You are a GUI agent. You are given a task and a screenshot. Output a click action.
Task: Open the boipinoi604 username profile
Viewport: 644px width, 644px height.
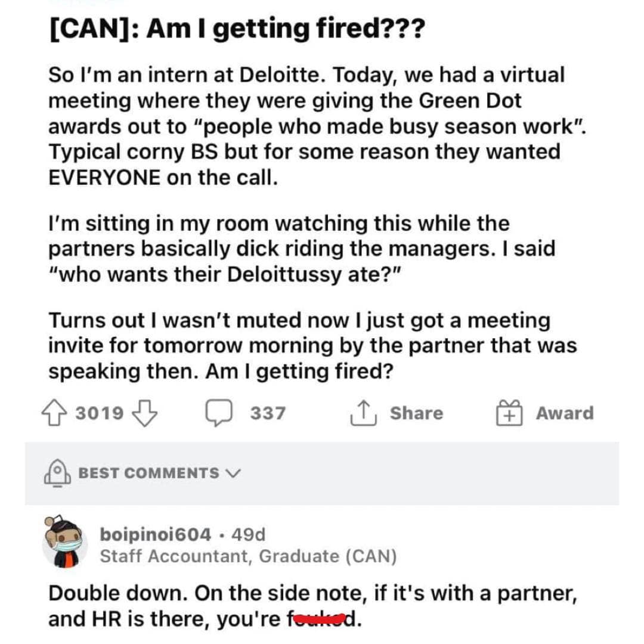pyautogui.click(x=155, y=534)
